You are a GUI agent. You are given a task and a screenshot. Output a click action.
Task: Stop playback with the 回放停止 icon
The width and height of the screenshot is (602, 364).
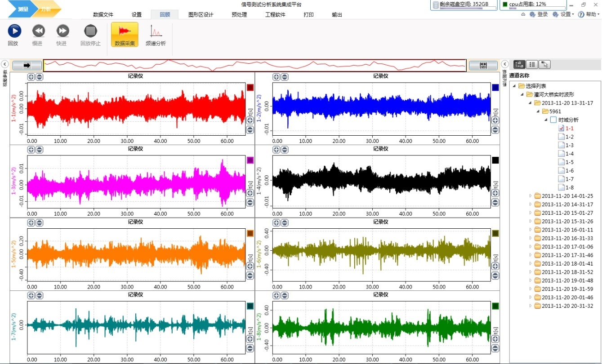[90, 31]
